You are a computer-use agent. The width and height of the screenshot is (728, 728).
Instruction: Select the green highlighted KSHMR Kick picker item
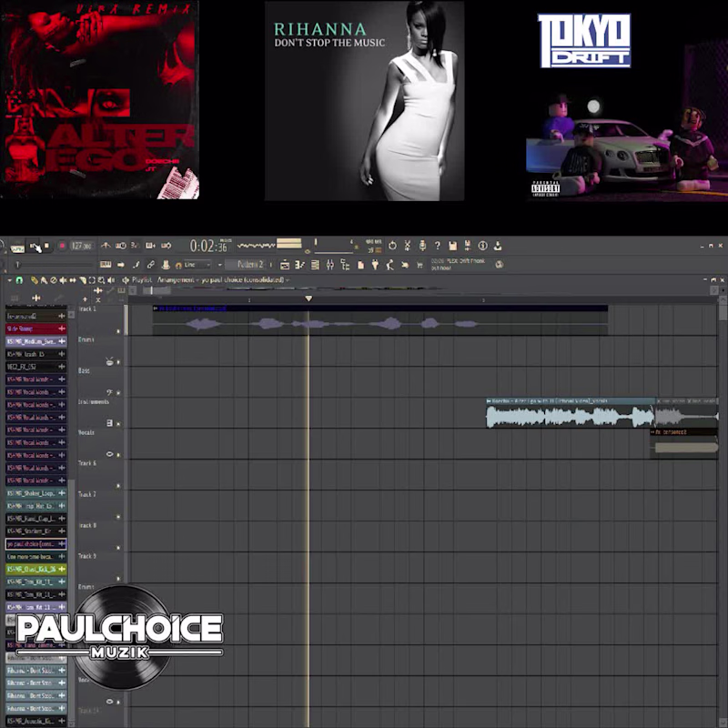(36, 569)
